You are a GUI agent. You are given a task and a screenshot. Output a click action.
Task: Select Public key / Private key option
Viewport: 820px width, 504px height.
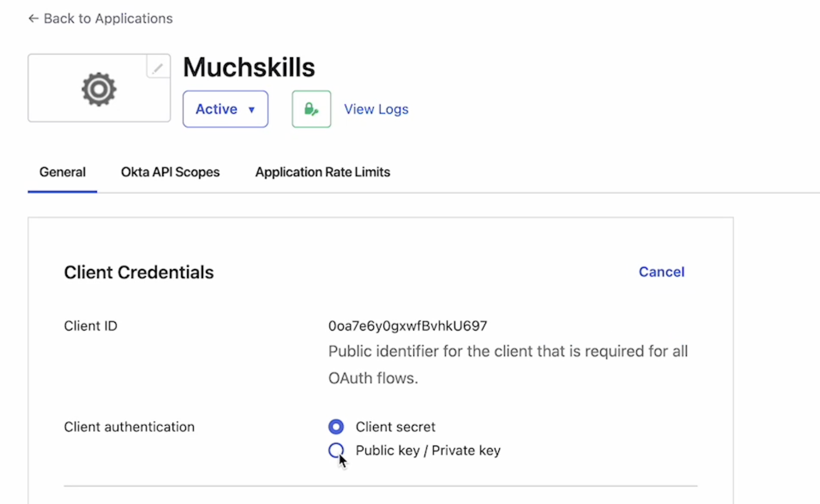[336, 450]
